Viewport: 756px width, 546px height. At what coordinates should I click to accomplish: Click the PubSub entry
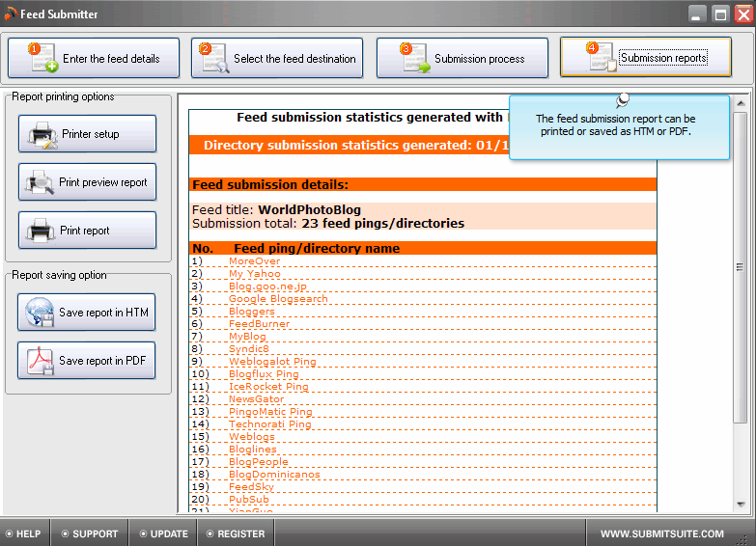click(249, 499)
